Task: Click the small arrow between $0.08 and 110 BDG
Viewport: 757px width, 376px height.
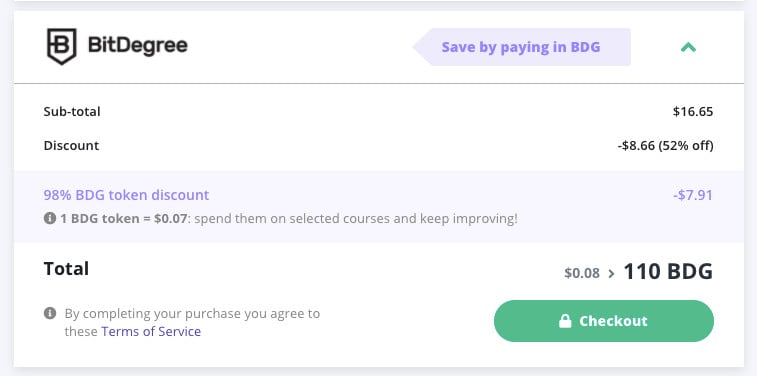Action: point(611,274)
